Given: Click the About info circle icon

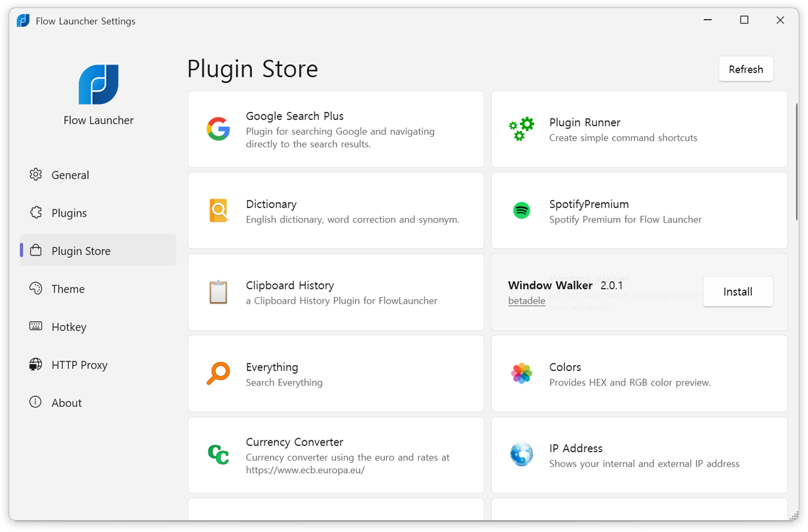Looking at the screenshot, I should [x=36, y=402].
